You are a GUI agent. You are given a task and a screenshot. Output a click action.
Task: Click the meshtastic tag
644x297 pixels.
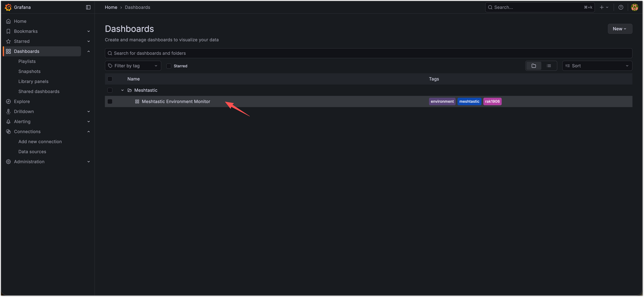click(469, 101)
